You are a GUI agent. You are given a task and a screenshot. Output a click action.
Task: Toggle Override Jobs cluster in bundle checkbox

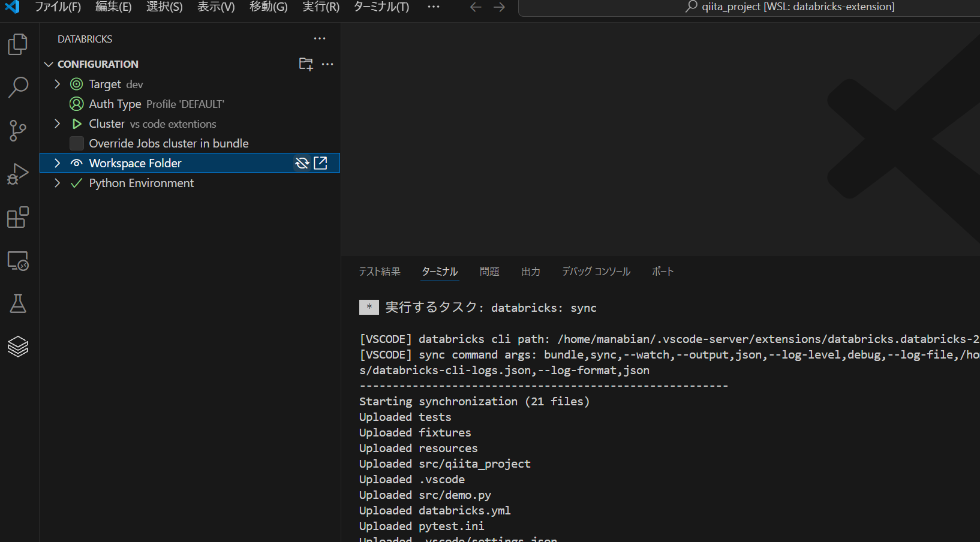pos(77,143)
